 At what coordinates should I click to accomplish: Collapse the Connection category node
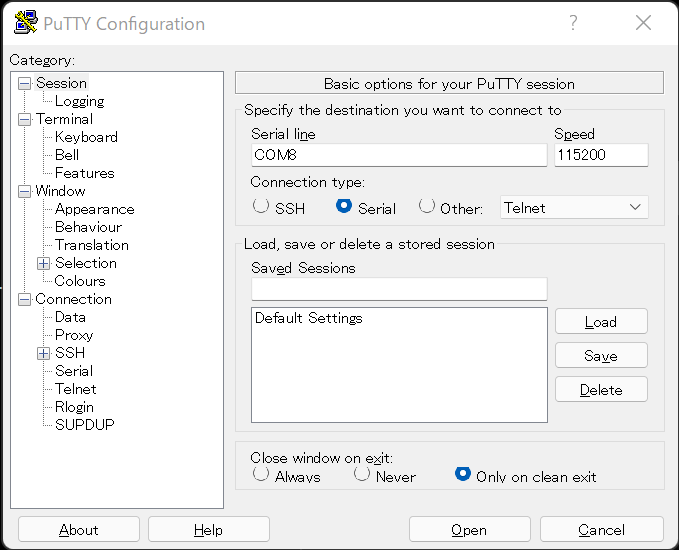(x=25, y=299)
